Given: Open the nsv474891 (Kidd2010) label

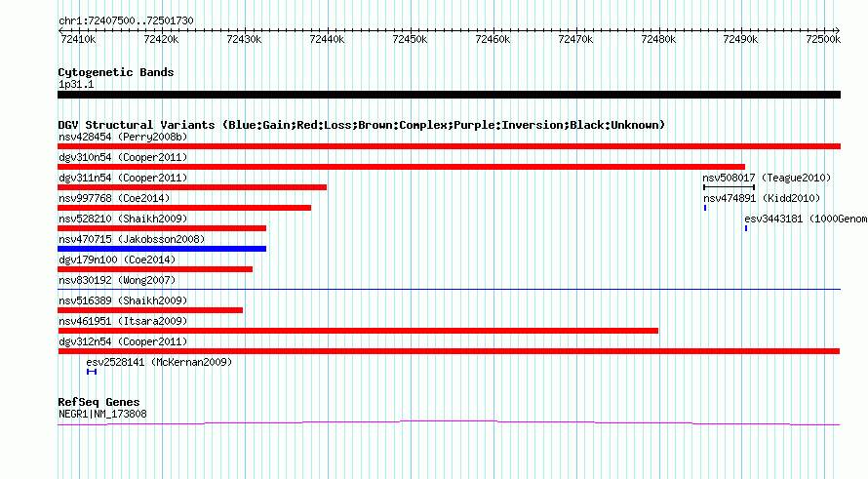Looking at the screenshot, I should [x=762, y=198].
